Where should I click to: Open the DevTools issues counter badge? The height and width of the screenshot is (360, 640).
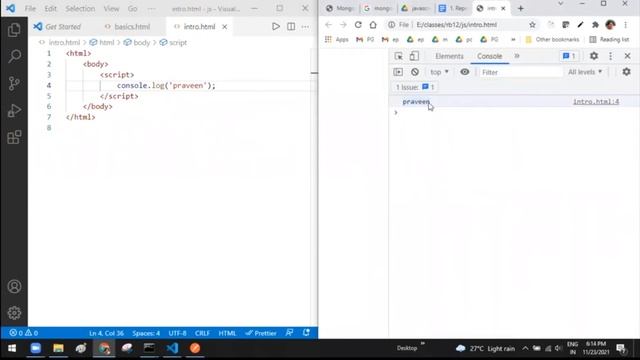569,56
